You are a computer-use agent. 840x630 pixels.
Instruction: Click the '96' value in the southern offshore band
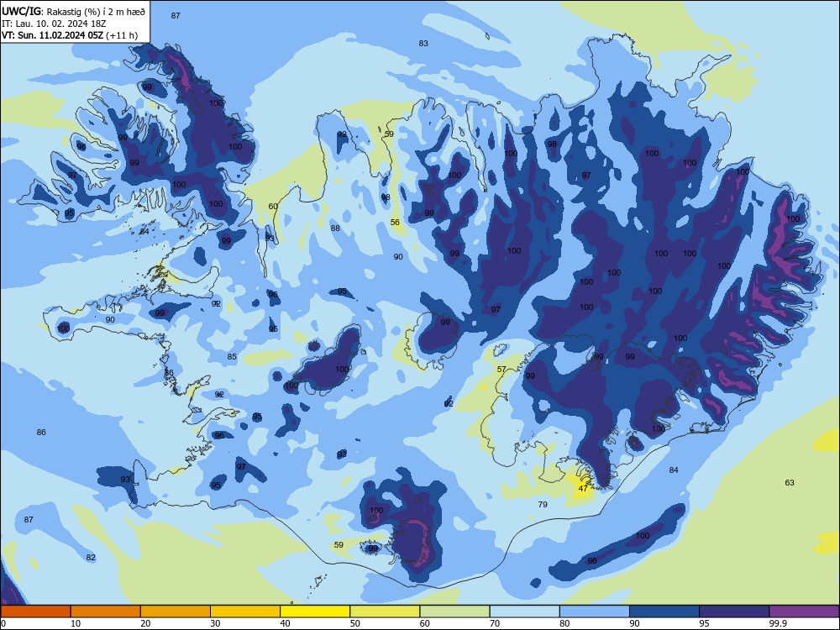coord(592,561)
